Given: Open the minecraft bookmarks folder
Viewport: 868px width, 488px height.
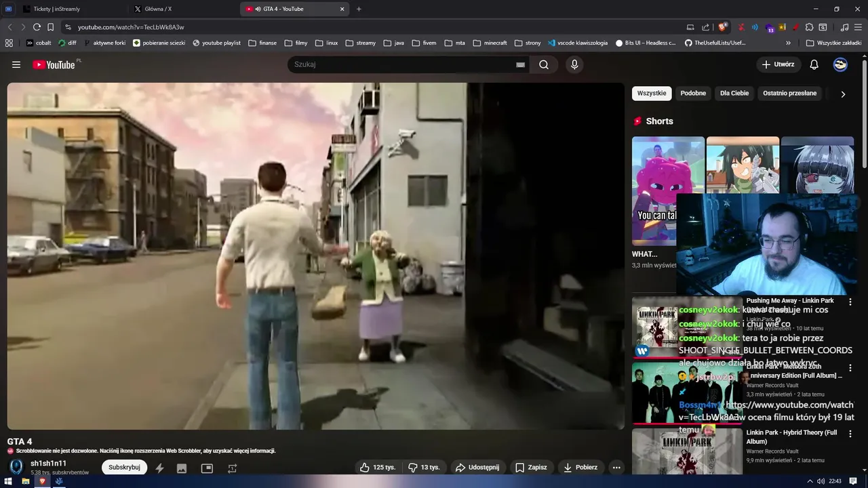Looking at the screenshot, I should [x=490, y=43].
